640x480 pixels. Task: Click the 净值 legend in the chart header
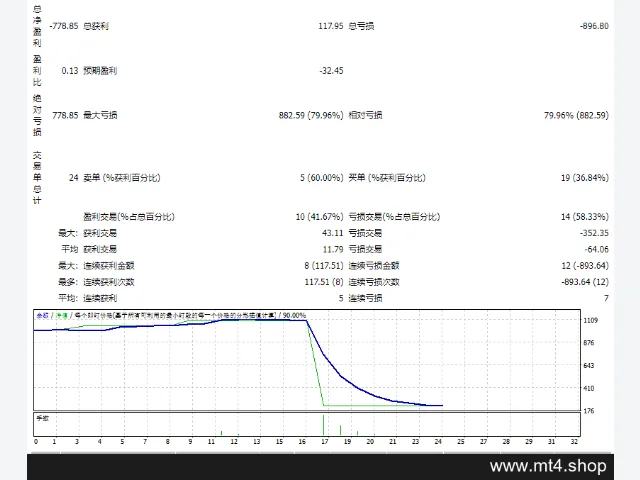click(62, 315)
